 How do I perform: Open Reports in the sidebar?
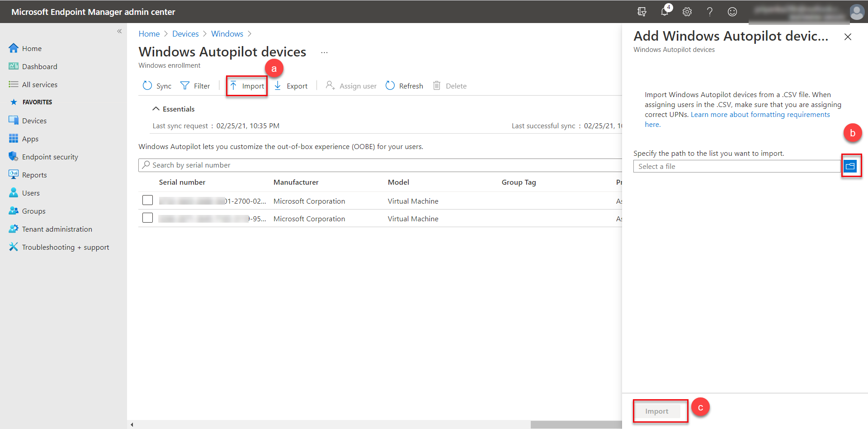[x=34, y=175]
